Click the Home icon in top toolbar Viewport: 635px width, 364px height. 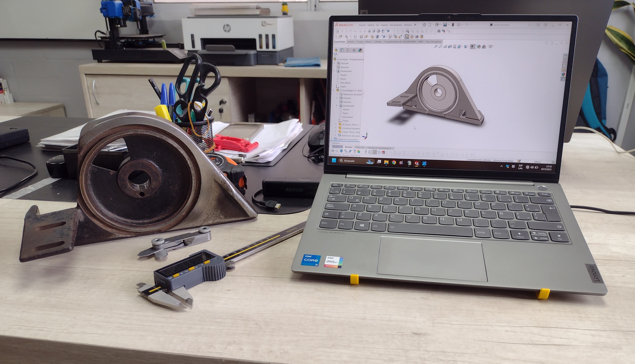(x=424, y=25)
